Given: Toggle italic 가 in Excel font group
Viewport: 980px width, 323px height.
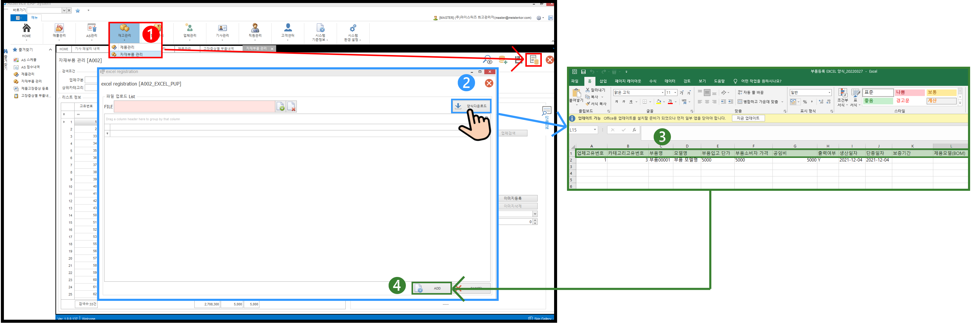Looking at the screenshot, I should point(624,102).
